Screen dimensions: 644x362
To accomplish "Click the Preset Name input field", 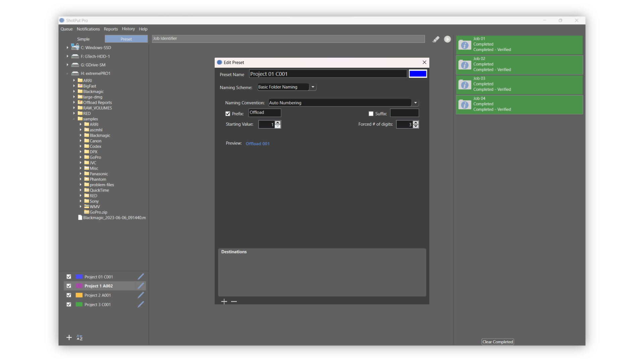I will click(x=328, y=74).
